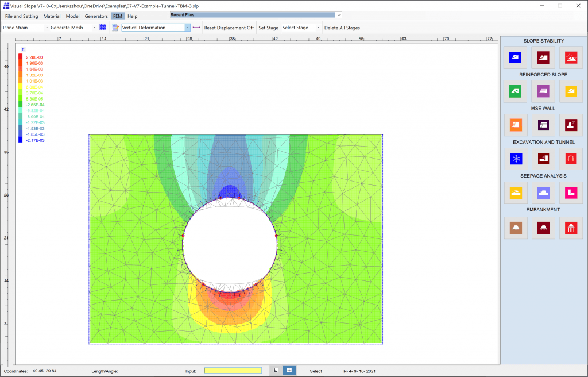Click the blue mesh grid icon in toolbar

103,28
